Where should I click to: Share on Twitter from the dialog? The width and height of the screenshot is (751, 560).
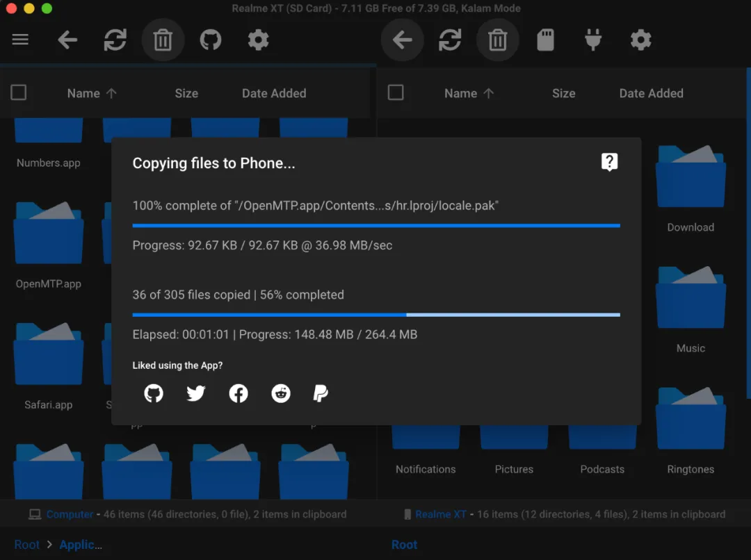196,393
